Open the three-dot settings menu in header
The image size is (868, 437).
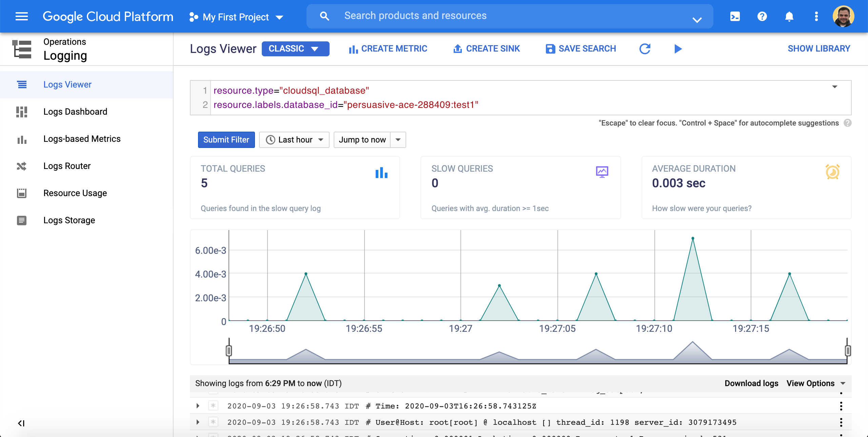[816, 16]
